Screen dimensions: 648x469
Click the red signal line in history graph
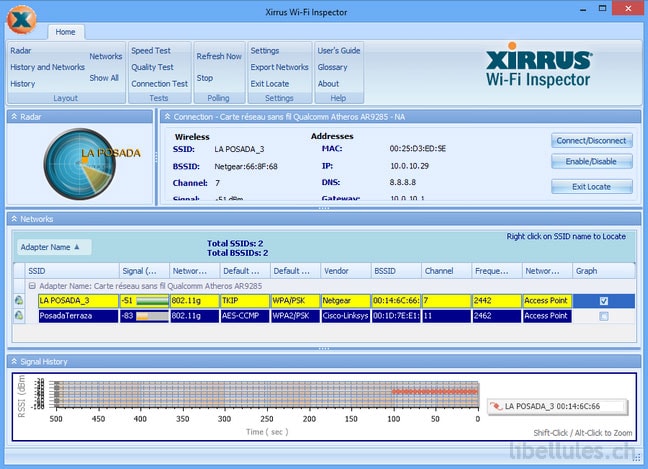point(435,392)
